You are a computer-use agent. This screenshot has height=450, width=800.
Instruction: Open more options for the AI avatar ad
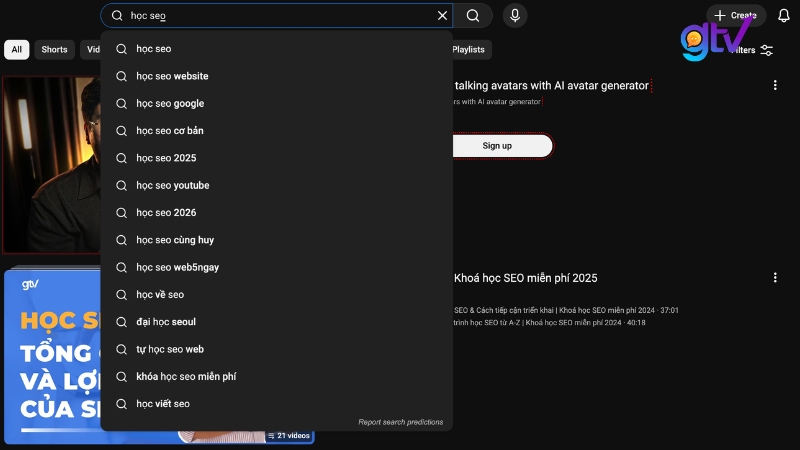pyautogui.click(x=775, y=86)
